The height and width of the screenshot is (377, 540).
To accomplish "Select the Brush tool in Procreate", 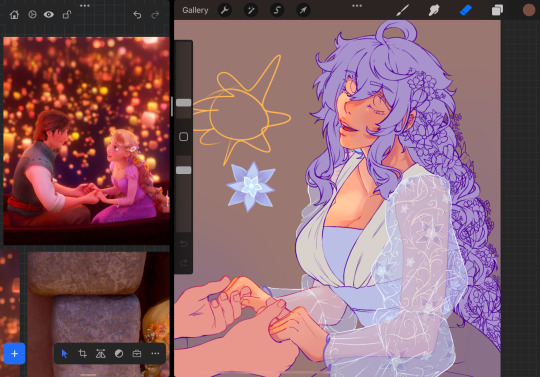I will tap(402, 10).
